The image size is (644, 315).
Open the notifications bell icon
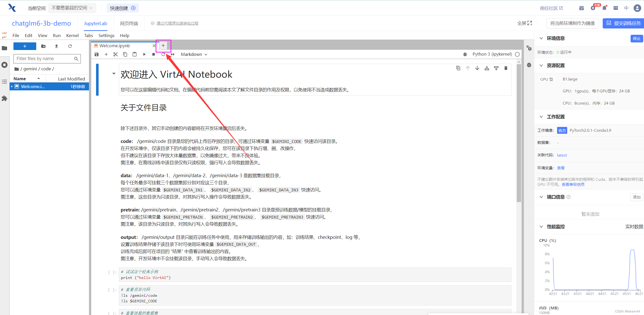point(604,8)
